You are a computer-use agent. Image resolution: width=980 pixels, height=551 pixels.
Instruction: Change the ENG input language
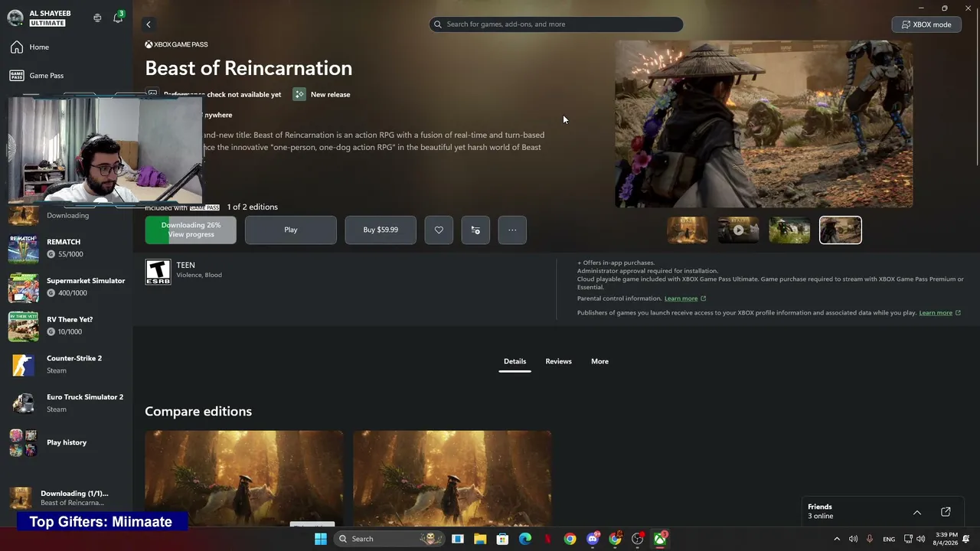[x=889, y=539]
